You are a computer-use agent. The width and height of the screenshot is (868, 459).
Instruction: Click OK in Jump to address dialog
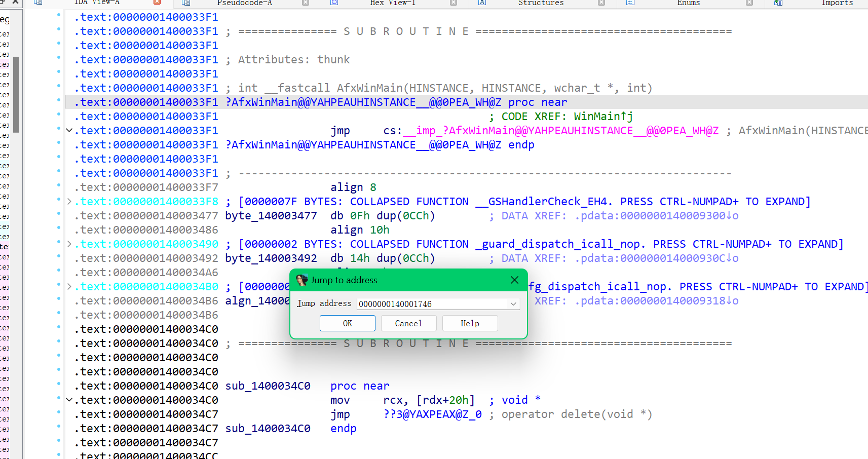[x=347, y=323]
